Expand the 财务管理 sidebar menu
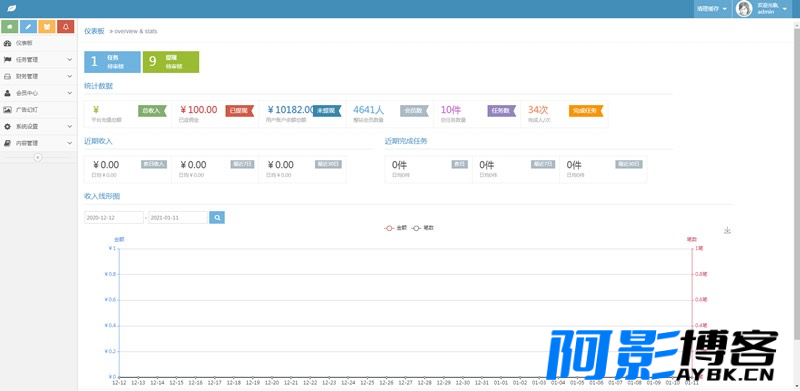Viewport: 800px width, 391px height. (x=39, y=77)
